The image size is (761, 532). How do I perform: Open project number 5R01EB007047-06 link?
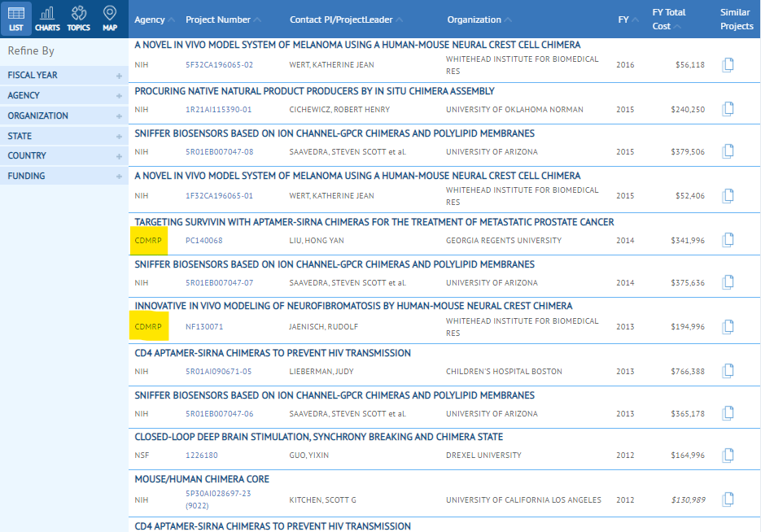click(x=220, y=414)
